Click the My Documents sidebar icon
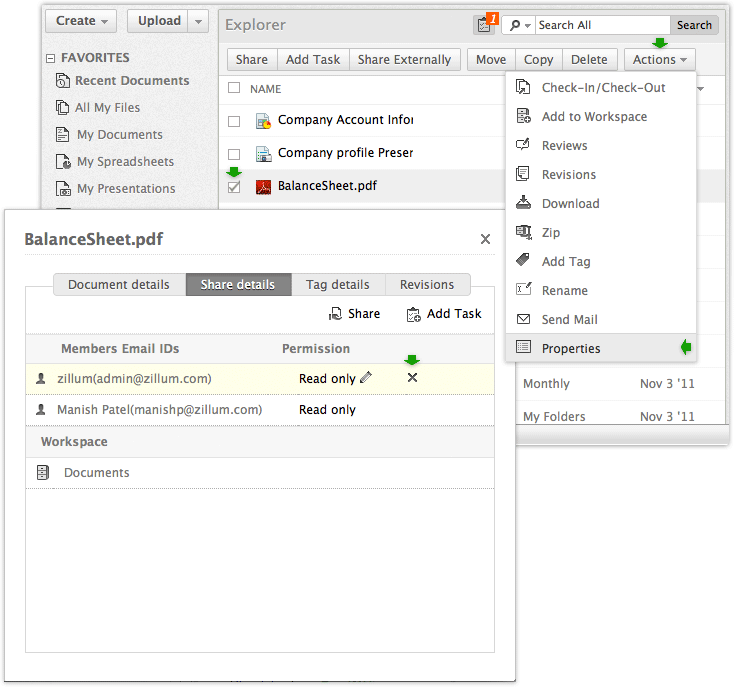This screenshot has width=734, height=687. coord(62,134)
